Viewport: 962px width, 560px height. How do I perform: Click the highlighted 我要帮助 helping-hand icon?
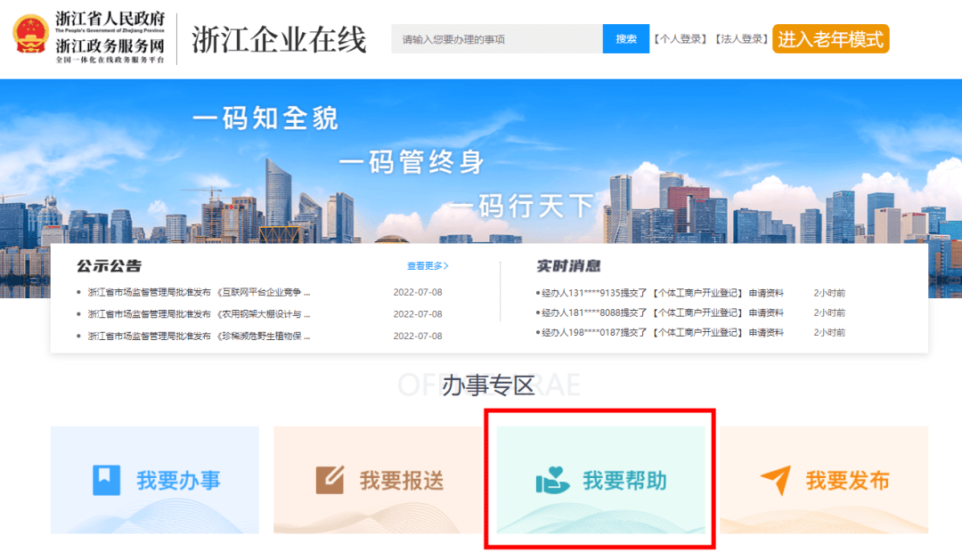(554, 478)
